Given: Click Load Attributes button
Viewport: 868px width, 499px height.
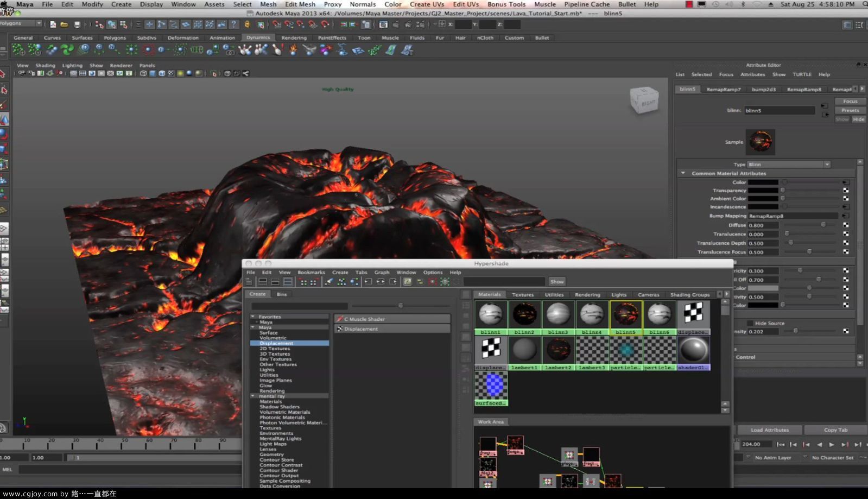Looking at the screenshot, I should tap(770, 430).
